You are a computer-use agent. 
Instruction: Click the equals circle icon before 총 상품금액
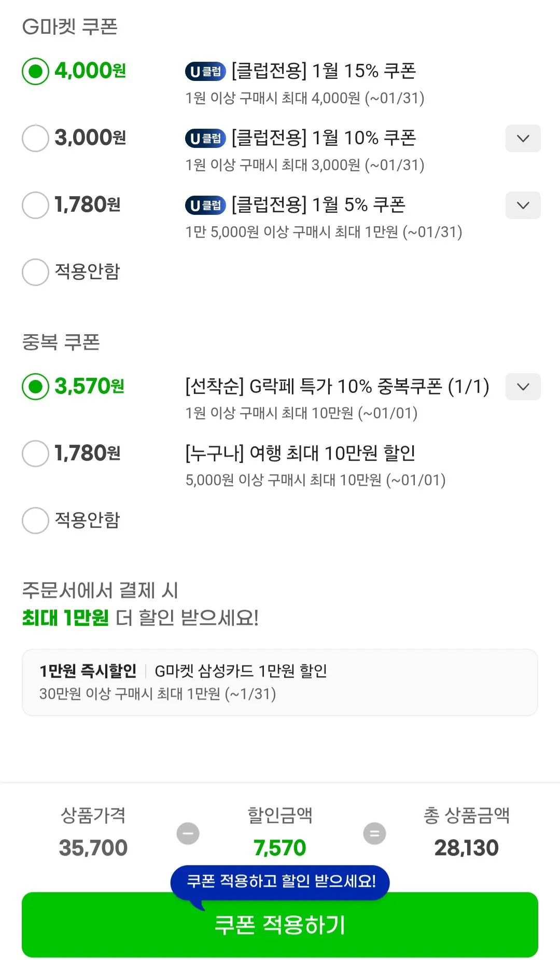tap(374, 833)
